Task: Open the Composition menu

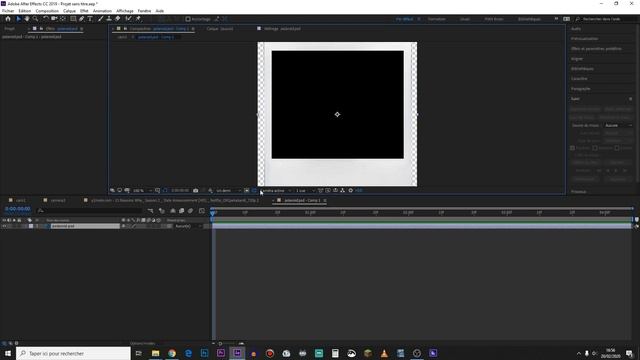Action: click(47, 11)
